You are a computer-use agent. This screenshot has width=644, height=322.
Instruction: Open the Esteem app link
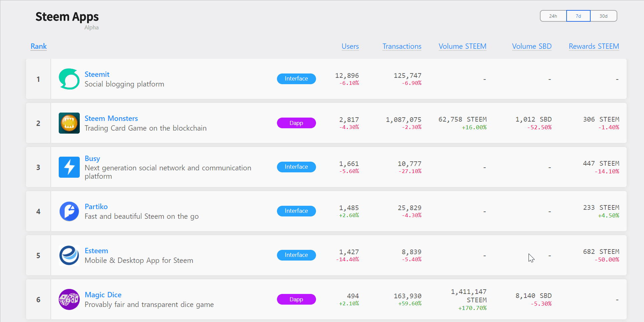(96, 251)
